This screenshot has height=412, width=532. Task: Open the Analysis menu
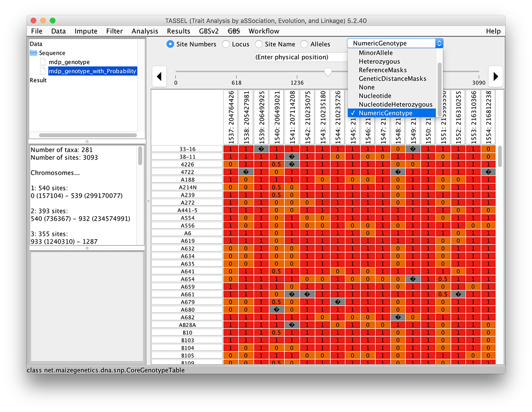tap(145, 31)
